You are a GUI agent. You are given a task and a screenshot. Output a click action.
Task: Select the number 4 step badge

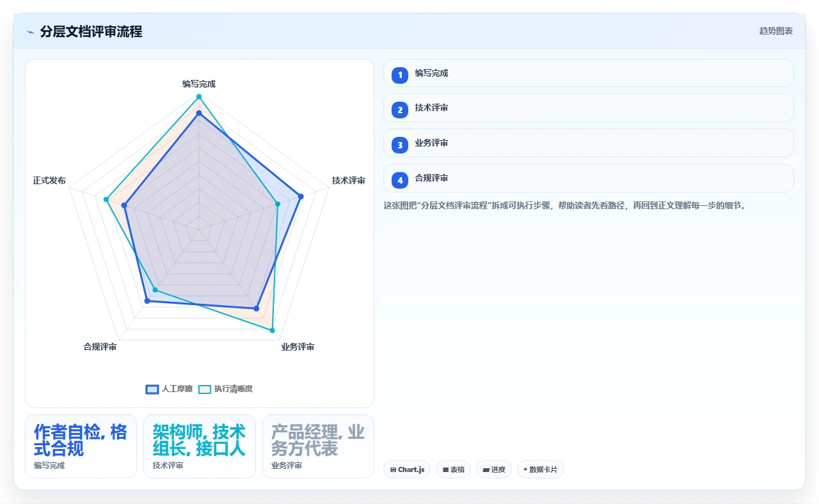400,180
